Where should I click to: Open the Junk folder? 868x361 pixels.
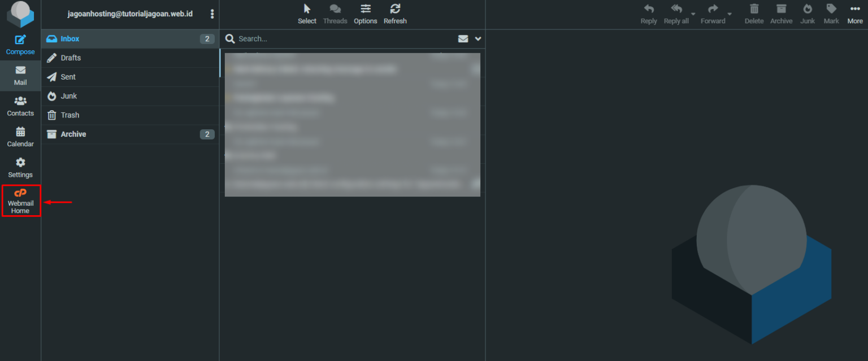(x=69, y=96)
